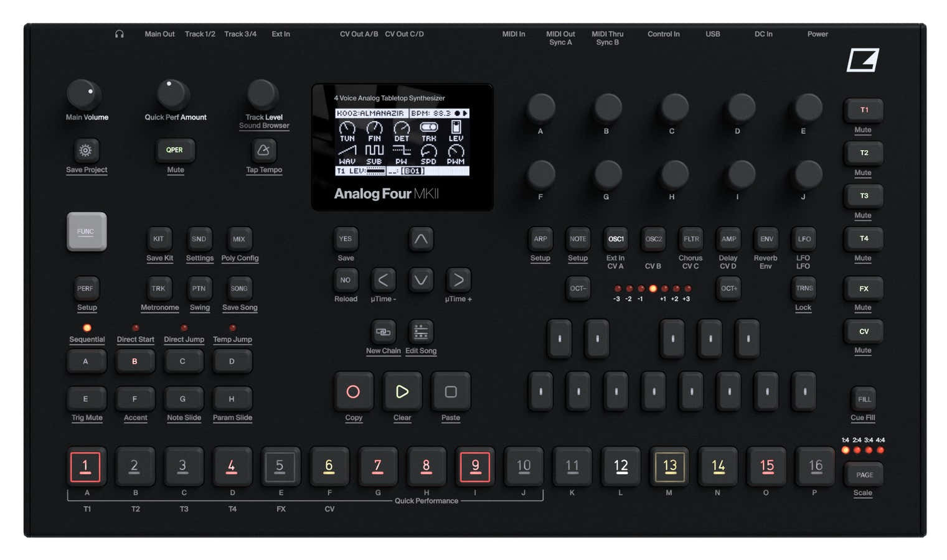Toggle trig key 13

pyautogui.click(x=670, y=467)
